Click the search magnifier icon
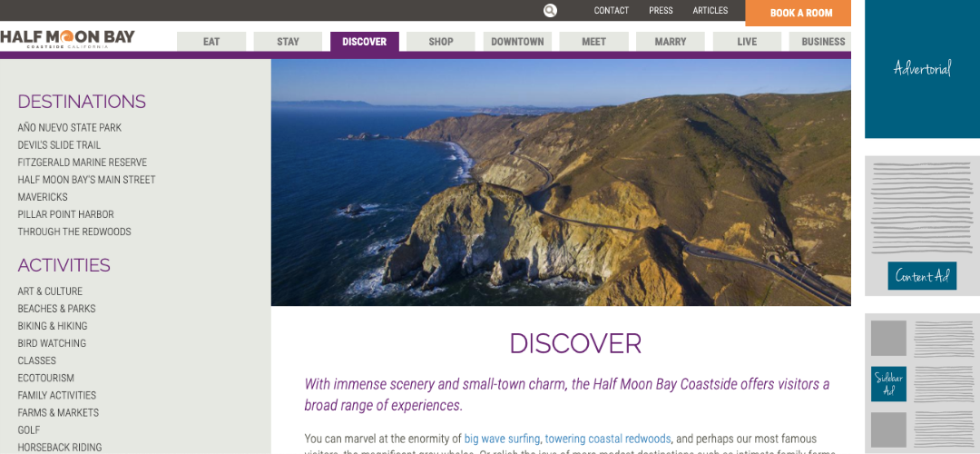Screen dimensions: 980x454 [550, 11]
